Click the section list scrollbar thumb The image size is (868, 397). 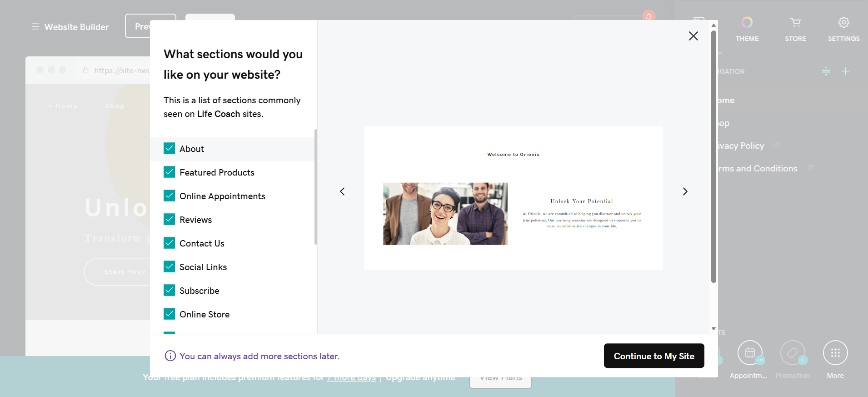point(315,187)
